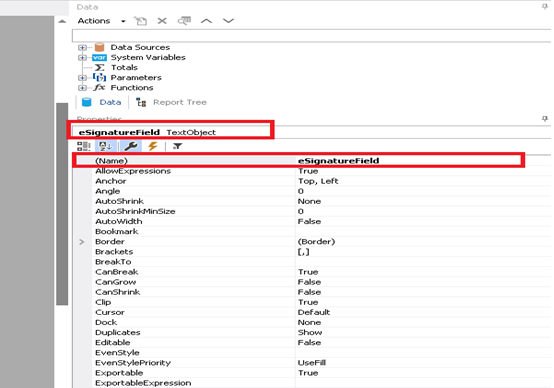This screenshot has width=554, height=388.
Task: Click the move down chevron icon
Action: point(228,21)
